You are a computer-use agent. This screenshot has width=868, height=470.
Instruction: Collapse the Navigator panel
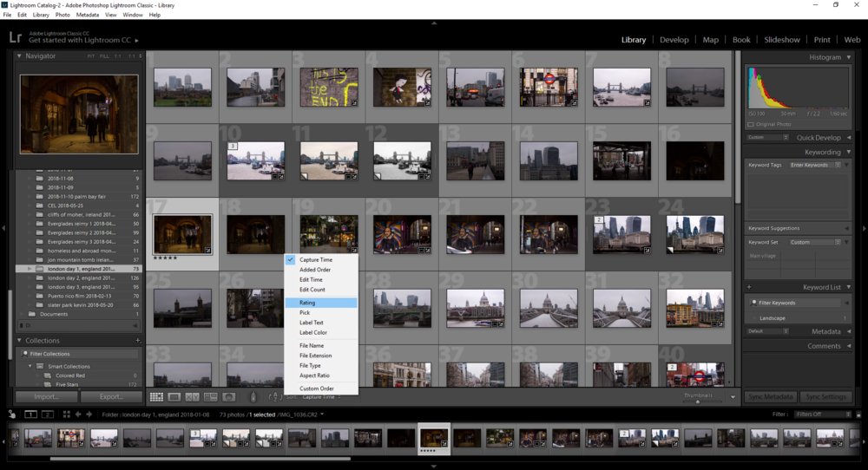click(20, 56)
